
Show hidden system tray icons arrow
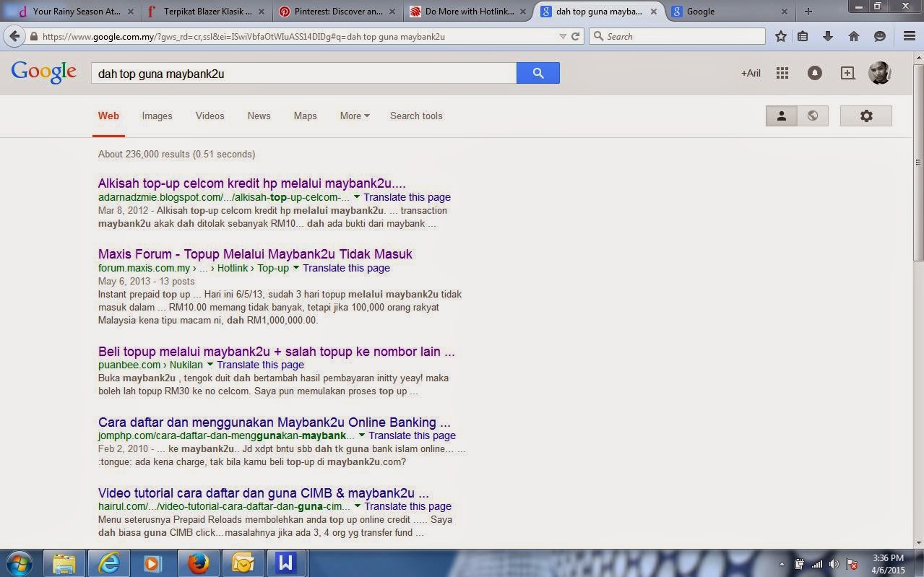(x=782, y=564)
